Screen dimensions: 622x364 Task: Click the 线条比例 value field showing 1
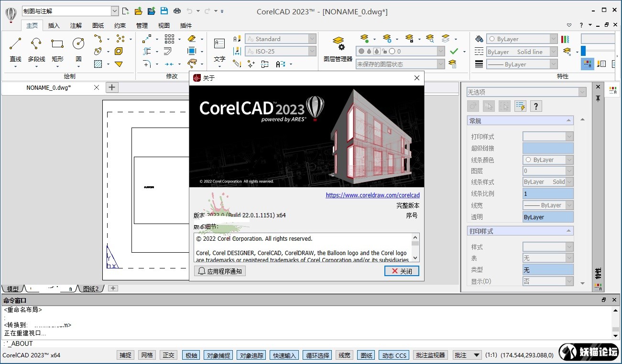[548, 193]
